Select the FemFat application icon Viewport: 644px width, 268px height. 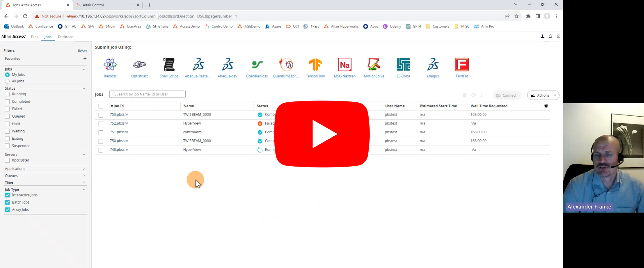tap(462, 65)
